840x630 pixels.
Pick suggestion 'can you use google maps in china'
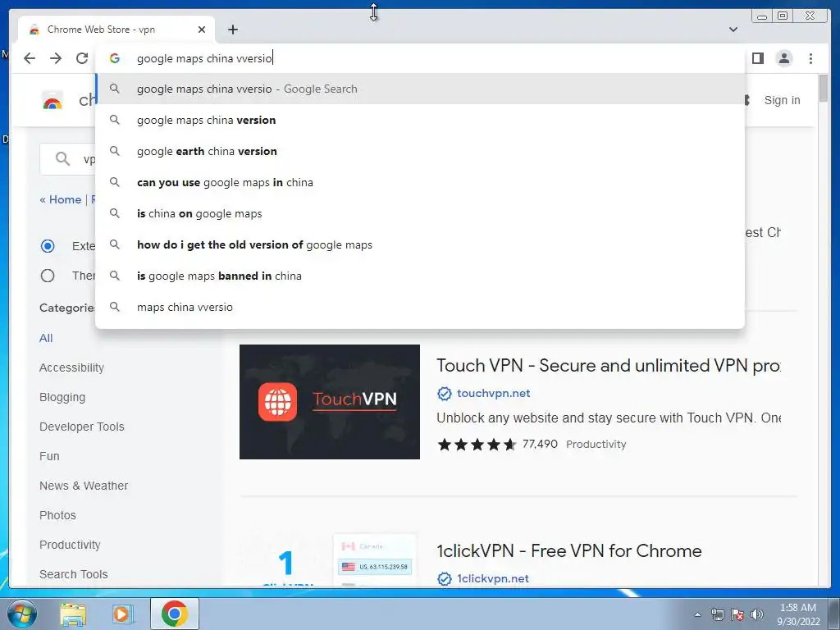pyautogui.click(x=420, y=182)
